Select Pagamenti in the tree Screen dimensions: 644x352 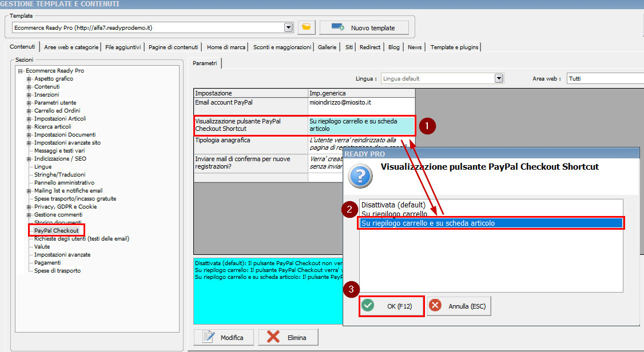(47, 262)
